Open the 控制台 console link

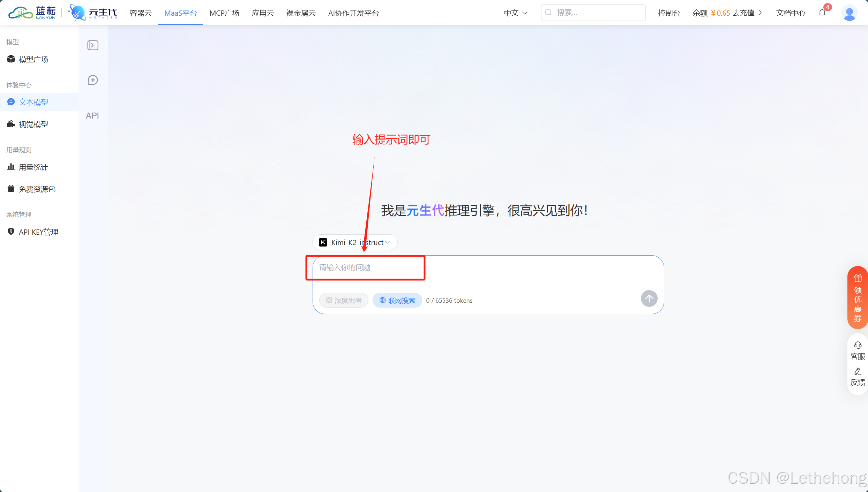click(669, 13)
